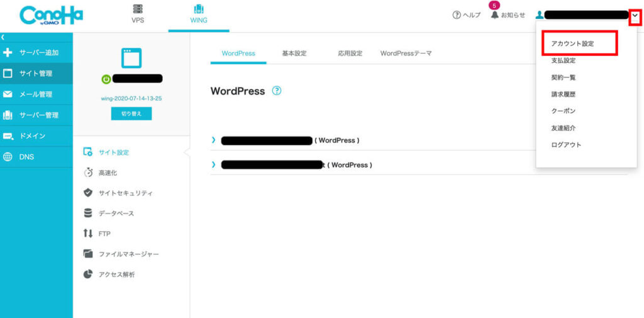Click the サイト設定 gear icon
644x318 pixels.
[88, 152]
